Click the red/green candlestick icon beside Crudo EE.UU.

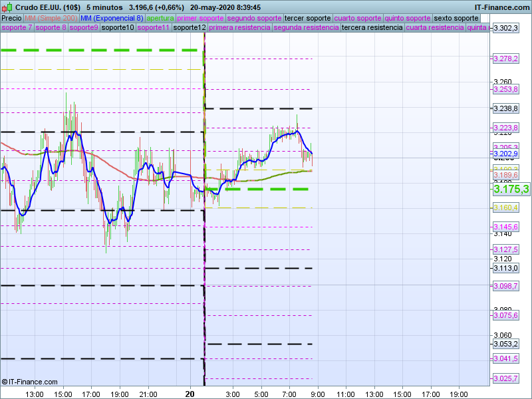click(x=5, y=7)
